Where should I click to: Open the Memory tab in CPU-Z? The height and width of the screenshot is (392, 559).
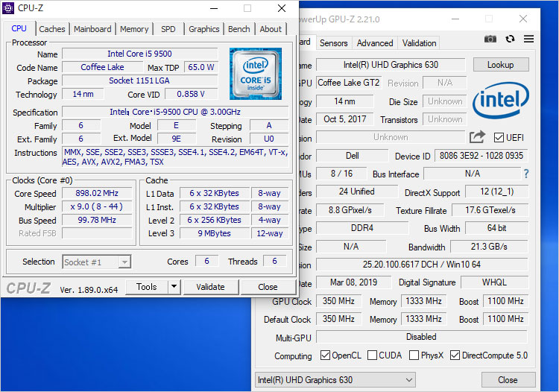(x=134, y=29)
